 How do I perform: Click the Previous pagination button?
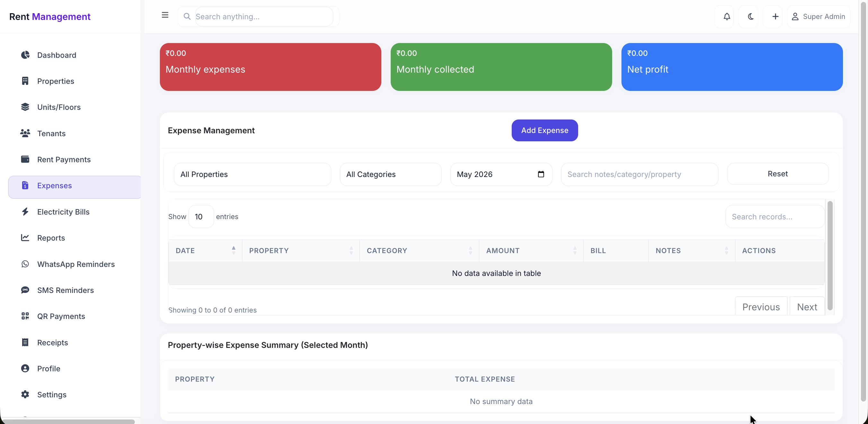click(761, 306)
